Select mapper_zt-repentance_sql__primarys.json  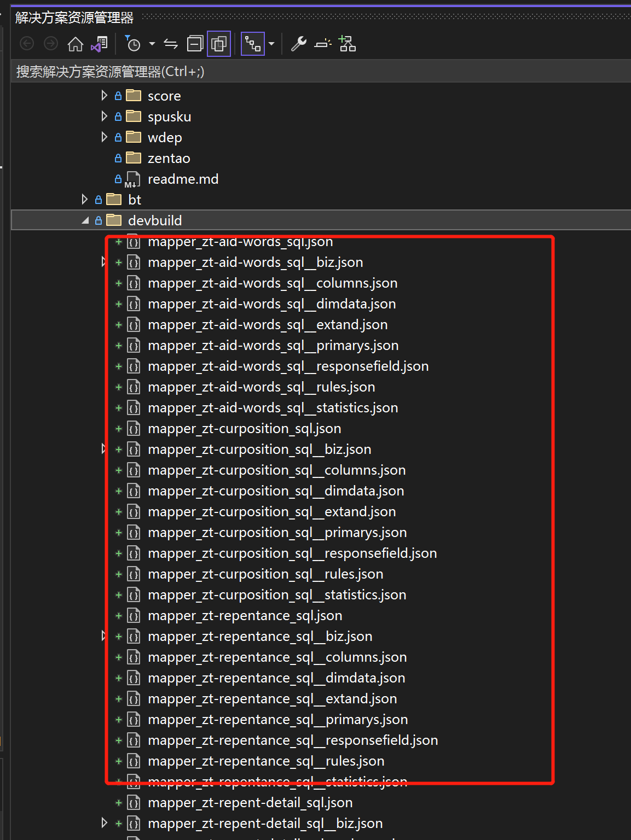click(277, 720)
